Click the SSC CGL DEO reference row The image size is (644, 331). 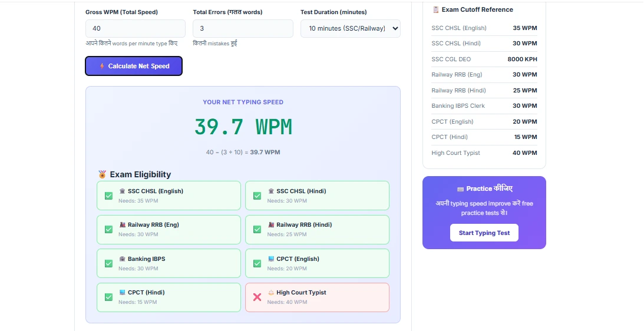[484, 59]
